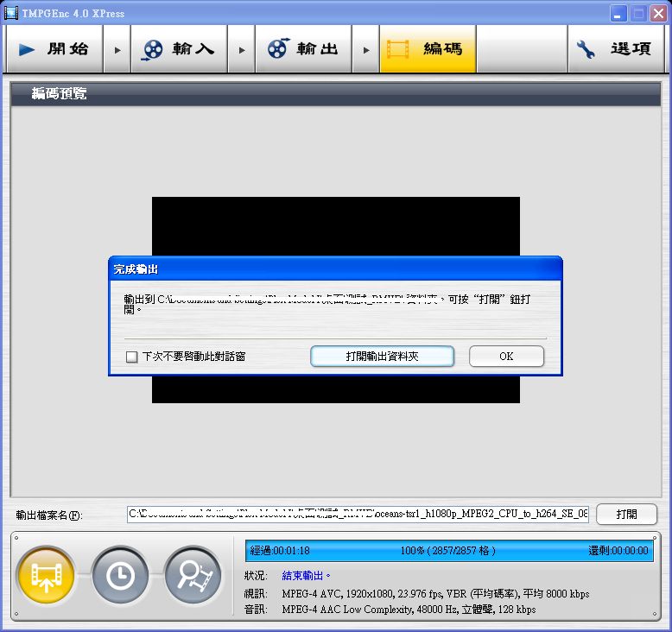Click the 打開 button beside output filename
The image size is (672, 632).
[626, 515]
